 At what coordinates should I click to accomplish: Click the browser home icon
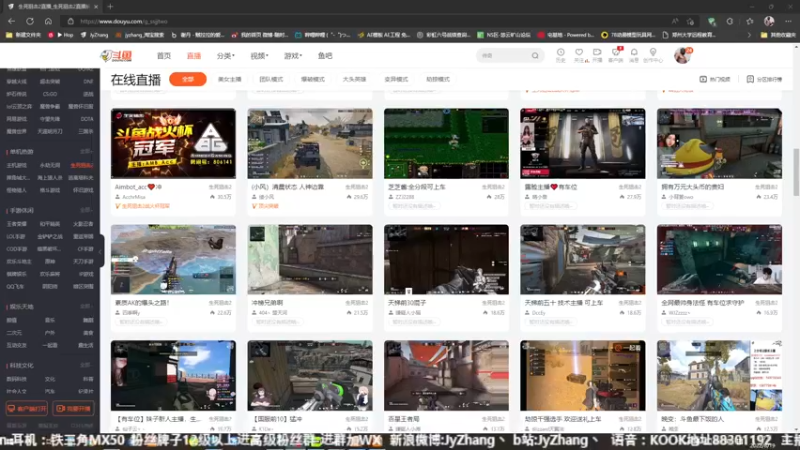[48, 21]
